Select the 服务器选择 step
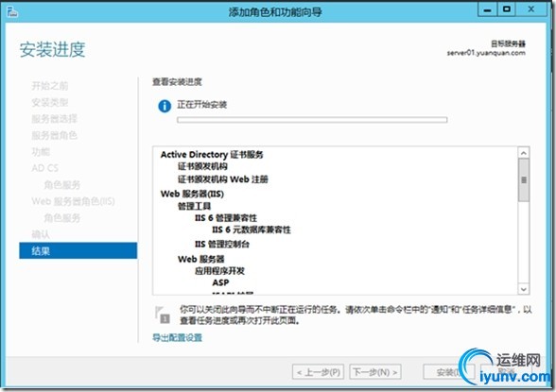 (54, 119)
